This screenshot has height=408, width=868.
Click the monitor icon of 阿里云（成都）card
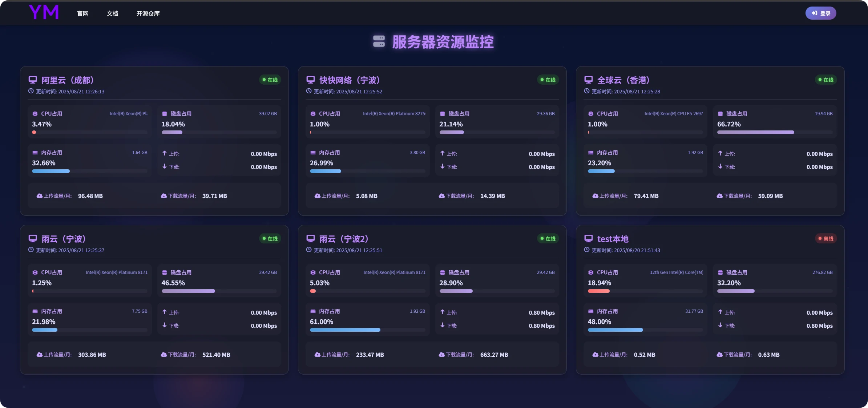(33, 80)
